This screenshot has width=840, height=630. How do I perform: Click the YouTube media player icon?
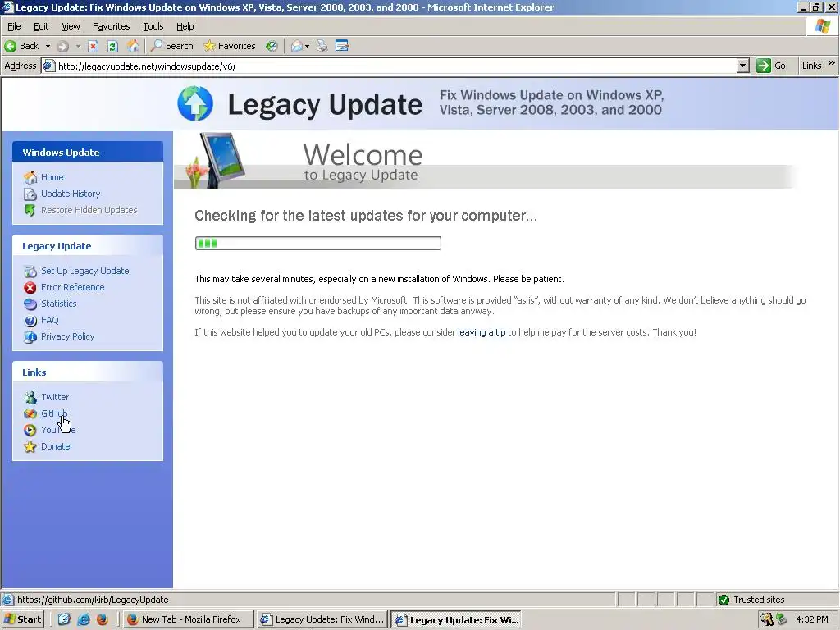pos(30,430)
